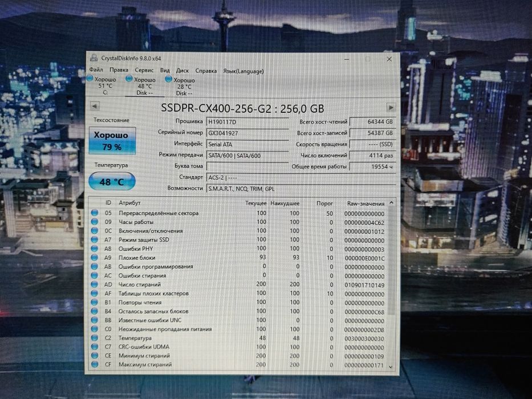Click status icon of row BB Известные ошибки UNC
Viewport: 532px width, 399px height.
(x=95, y=320)
